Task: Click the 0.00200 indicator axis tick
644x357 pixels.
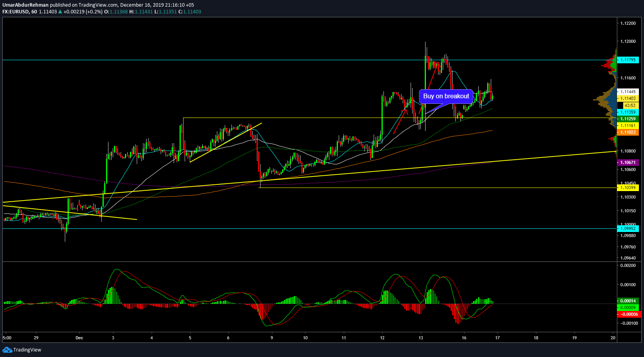Action: [x=628, y=265]
